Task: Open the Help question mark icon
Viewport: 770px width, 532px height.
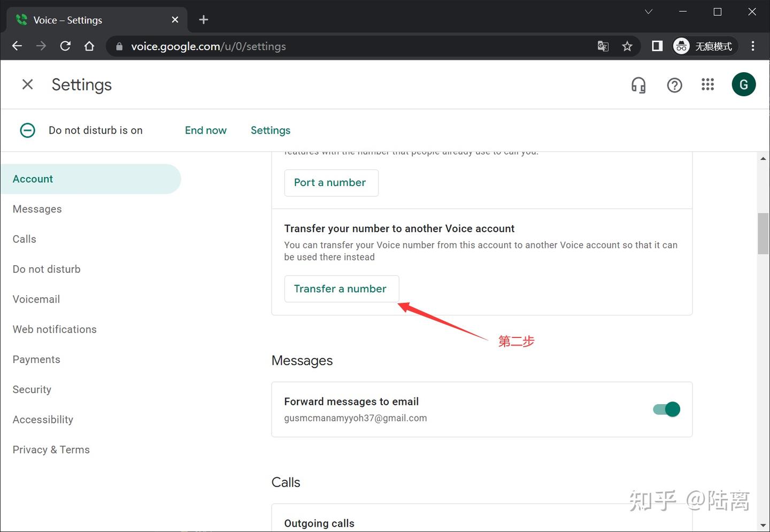Action: click(x=674, y=85)
